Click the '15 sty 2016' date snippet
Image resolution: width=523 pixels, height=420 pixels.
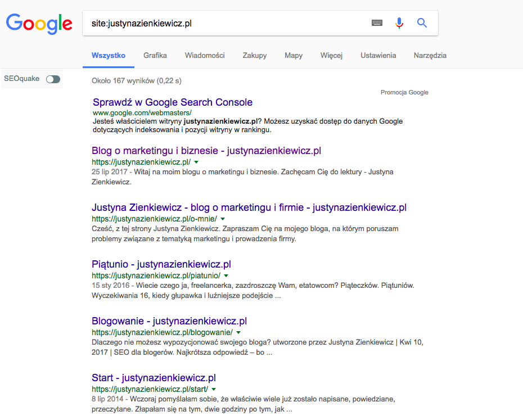(110, 286)
